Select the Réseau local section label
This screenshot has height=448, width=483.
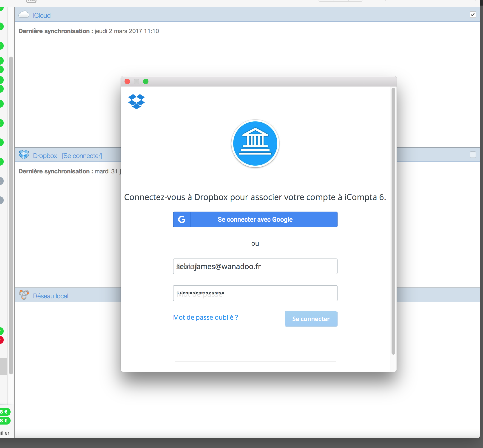click(51, 296)
